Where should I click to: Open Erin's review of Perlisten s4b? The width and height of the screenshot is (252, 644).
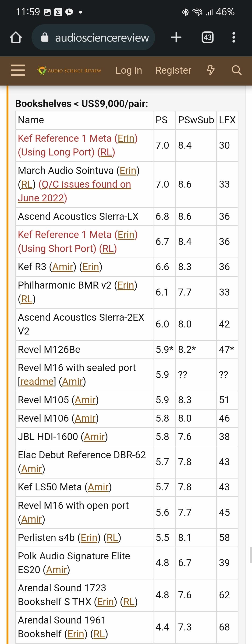[89, 537]
